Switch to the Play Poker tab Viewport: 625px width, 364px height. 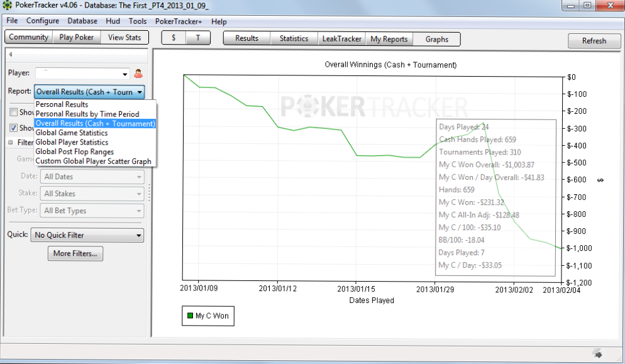[77, 37]
